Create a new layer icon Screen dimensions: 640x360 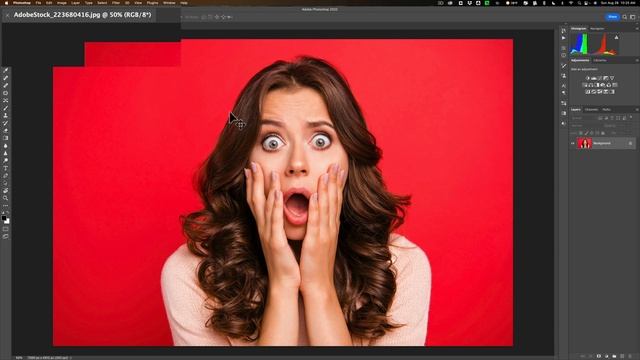coord(622,356)
